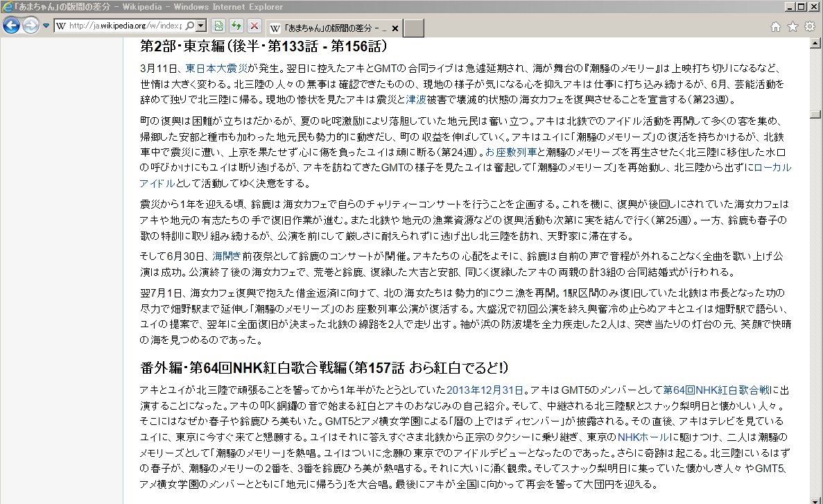This screenshot has height=504, width=823.
Task: Click the vertical scrollbar thumb
Action: (815, 114)
